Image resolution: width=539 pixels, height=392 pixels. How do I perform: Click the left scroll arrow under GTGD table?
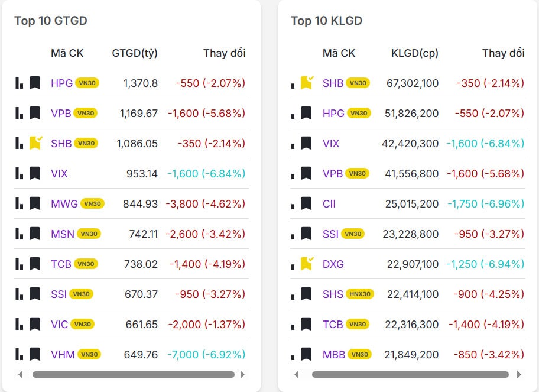coord(20,374)
